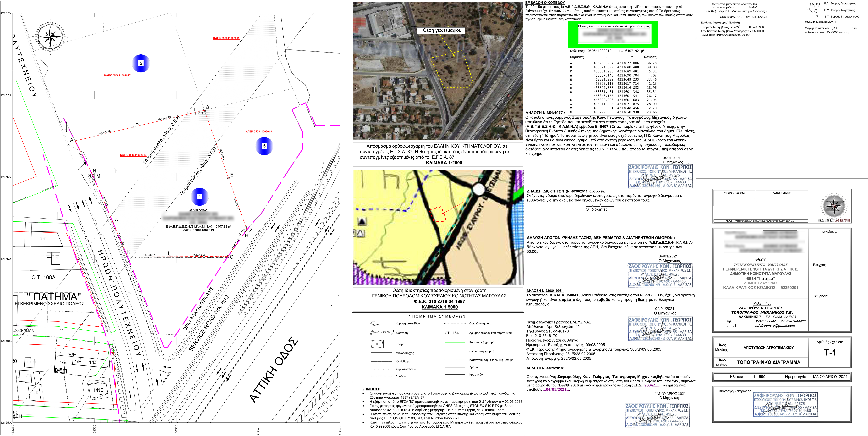
Task: Click the engineer stamp under the Ν.651/1977 declaration
Action: point(660,176)
